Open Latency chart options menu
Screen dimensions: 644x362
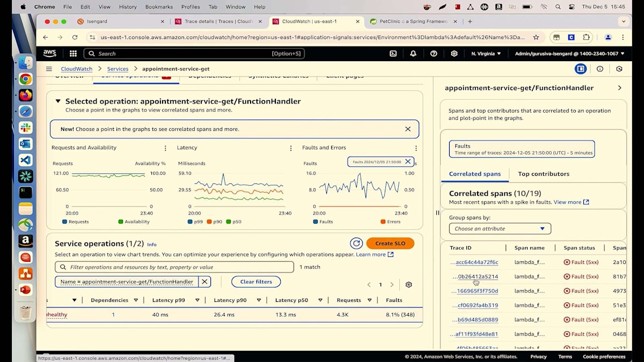click(291, 148)
